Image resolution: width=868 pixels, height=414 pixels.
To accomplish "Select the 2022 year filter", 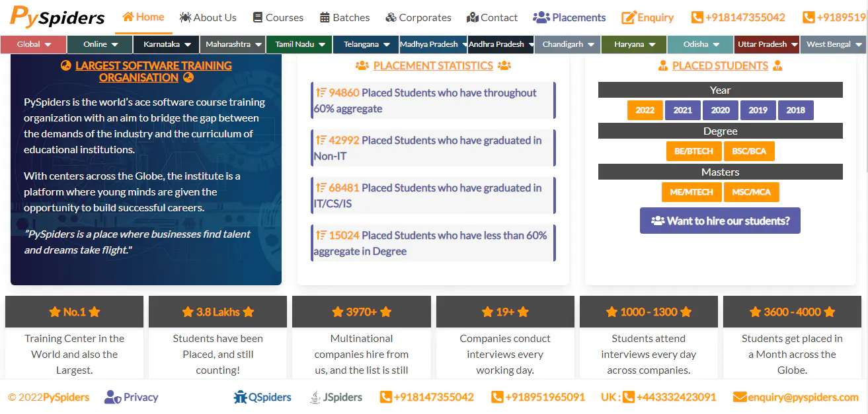I will [645, 110].
